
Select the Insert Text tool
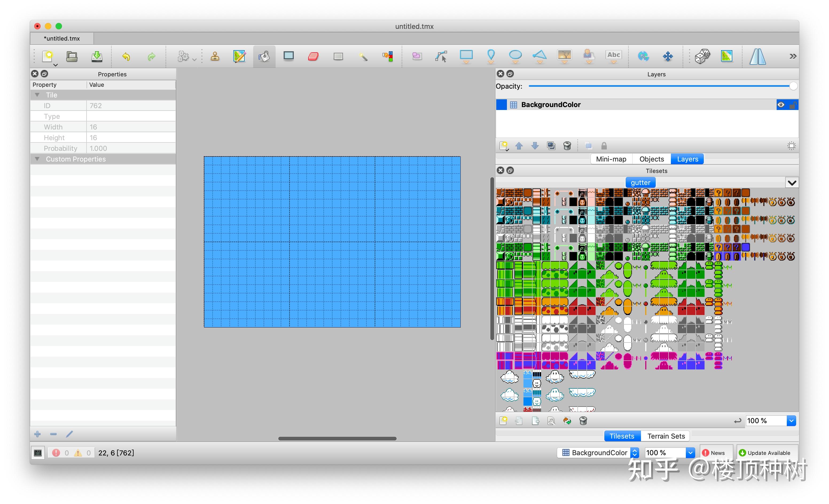(613, 55)
